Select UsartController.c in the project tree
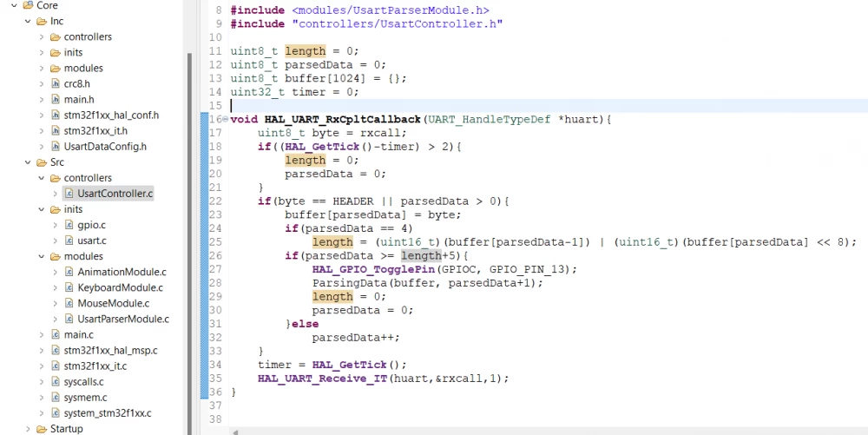This screenshot has height=435, width=868. click(x=115, y=194)
